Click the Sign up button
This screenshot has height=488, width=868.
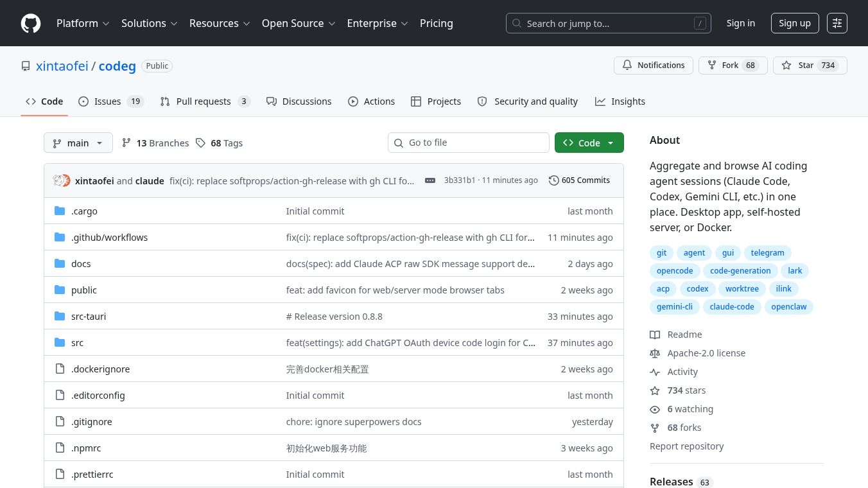[794, 23]
